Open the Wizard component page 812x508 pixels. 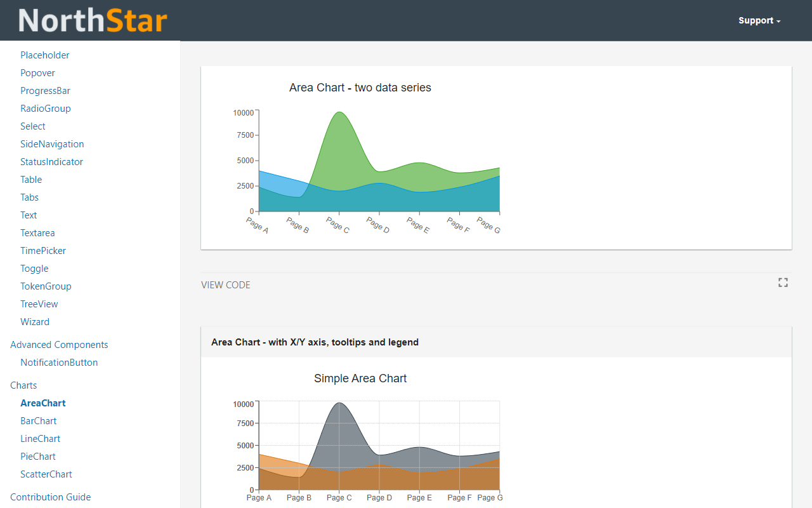pyautogui.click(x=35, y=321)
